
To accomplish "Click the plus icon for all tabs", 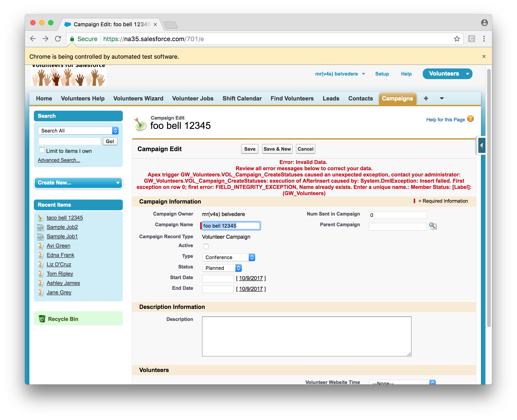I will point(426,98).
